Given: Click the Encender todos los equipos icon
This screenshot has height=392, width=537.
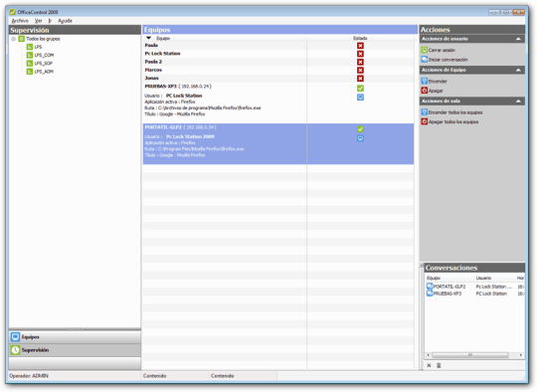Looking at the screenshot, I should (425, 112).
